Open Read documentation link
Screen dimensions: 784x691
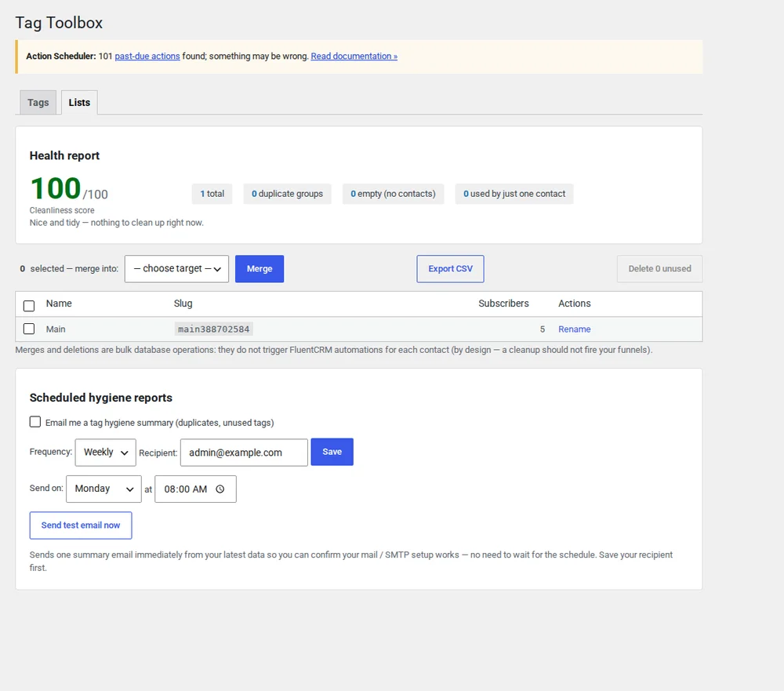pyautogui.click(x=354, y=56)
